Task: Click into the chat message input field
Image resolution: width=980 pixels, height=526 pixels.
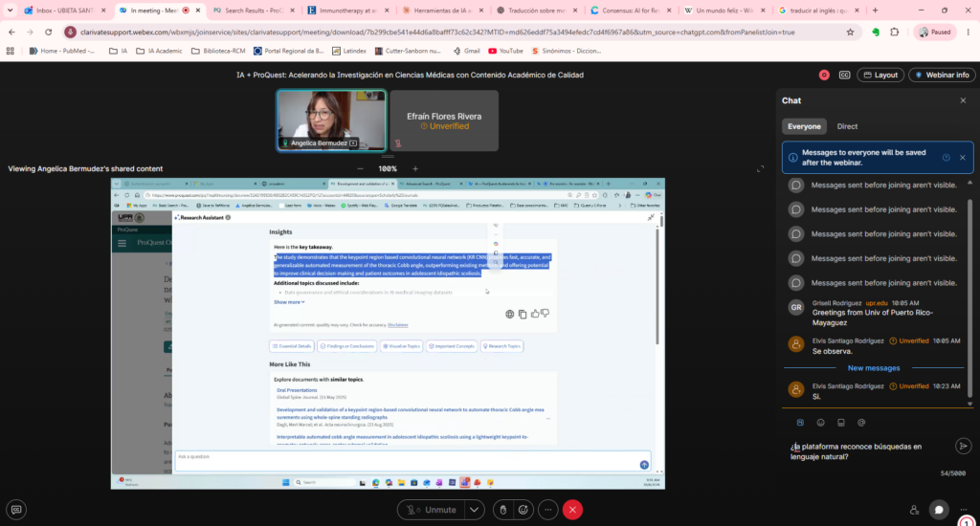Action: click(x=869, y=451)
